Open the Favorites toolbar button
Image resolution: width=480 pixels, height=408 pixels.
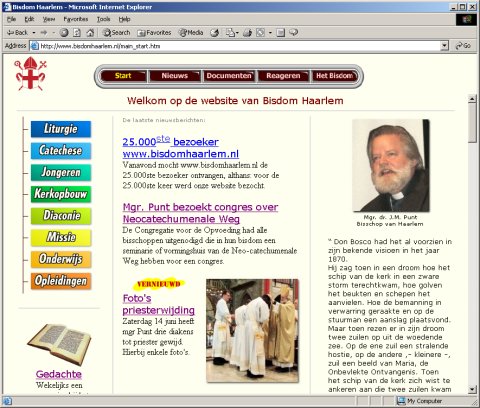(x=154, y=33)
